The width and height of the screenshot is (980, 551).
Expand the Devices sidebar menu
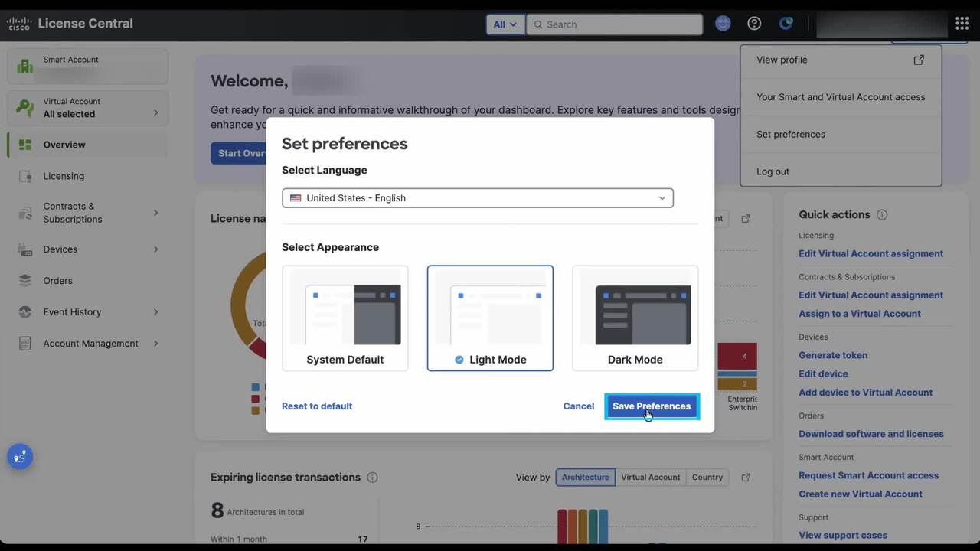click(x=155, y=249)
